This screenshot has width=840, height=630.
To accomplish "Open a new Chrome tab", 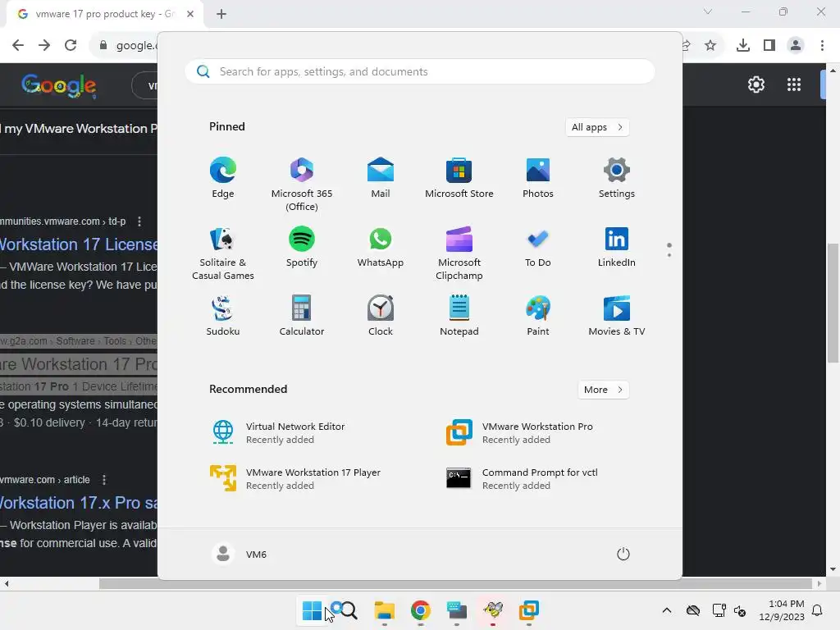I will 221,14.
